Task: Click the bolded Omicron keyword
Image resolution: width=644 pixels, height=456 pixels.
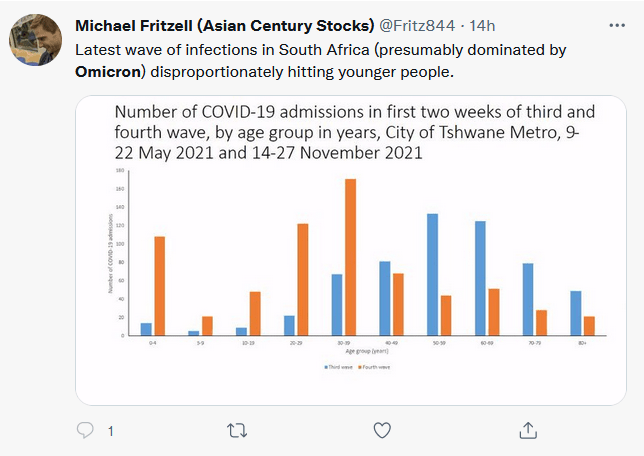Action: point(109,72)
